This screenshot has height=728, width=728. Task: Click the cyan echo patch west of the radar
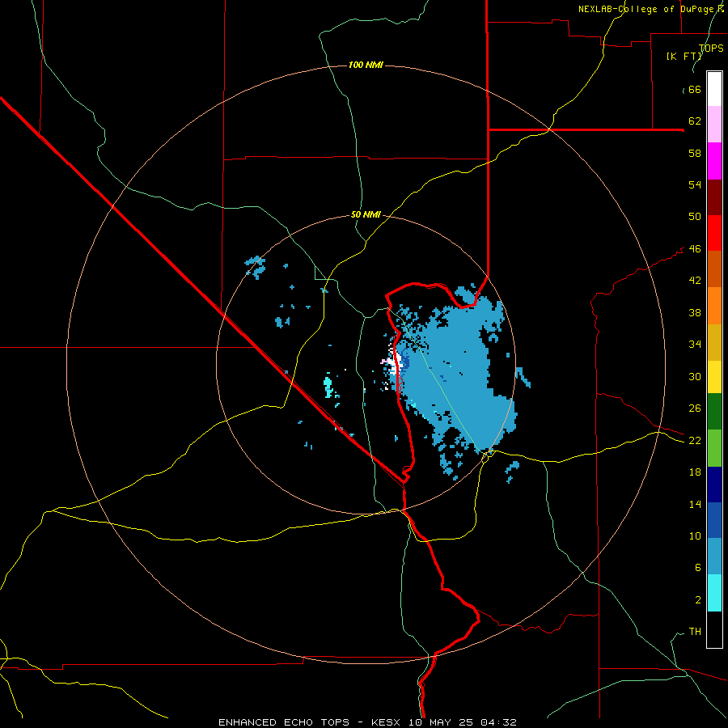click(328, 387)
